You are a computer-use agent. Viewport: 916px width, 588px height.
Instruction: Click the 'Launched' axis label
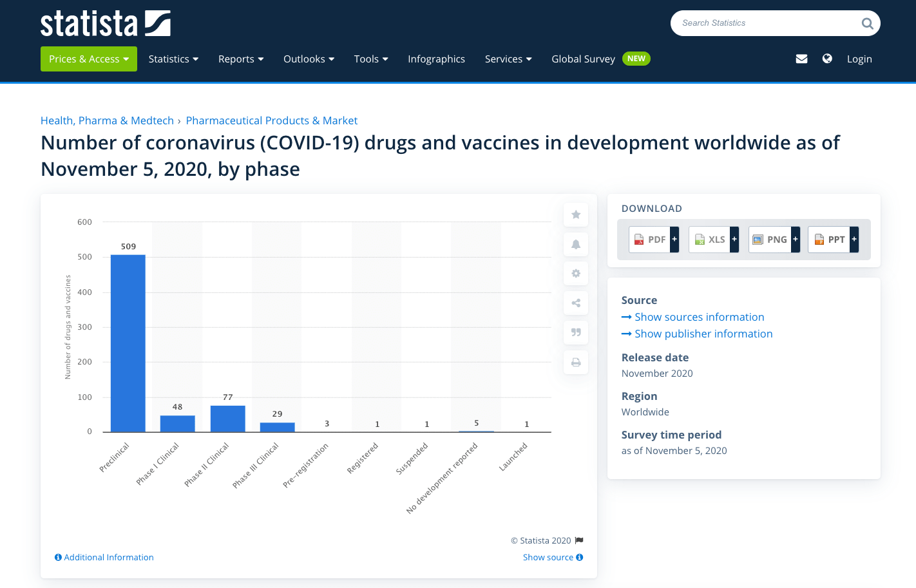pyautogui.click(x=513, y=457)
